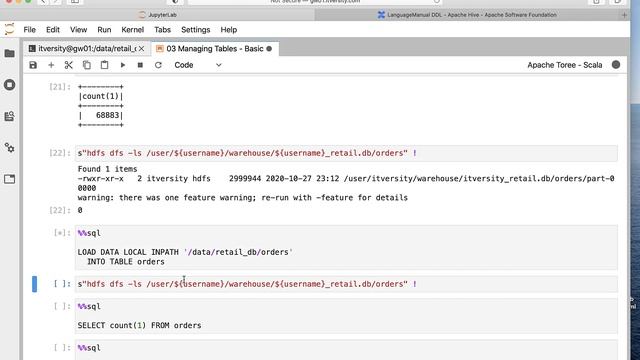
Task: Copy the selected cell
Action: [x=87, y=65]
